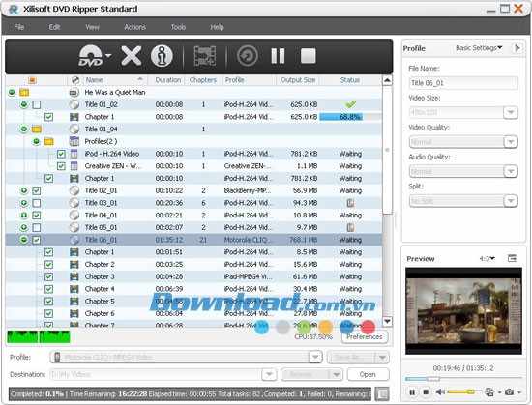
Task: Click the Open destination button
Action: coord(368,374)
